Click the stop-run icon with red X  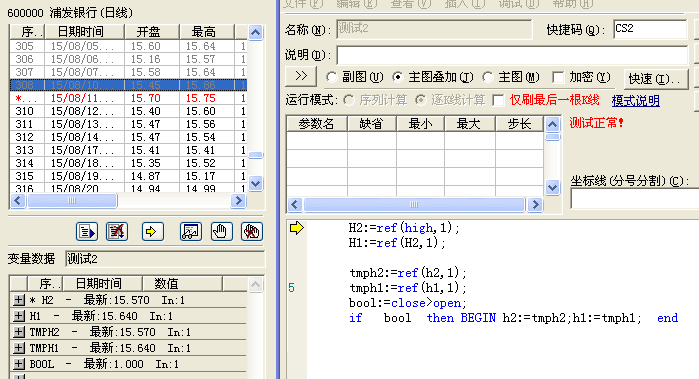pos(117,231)
